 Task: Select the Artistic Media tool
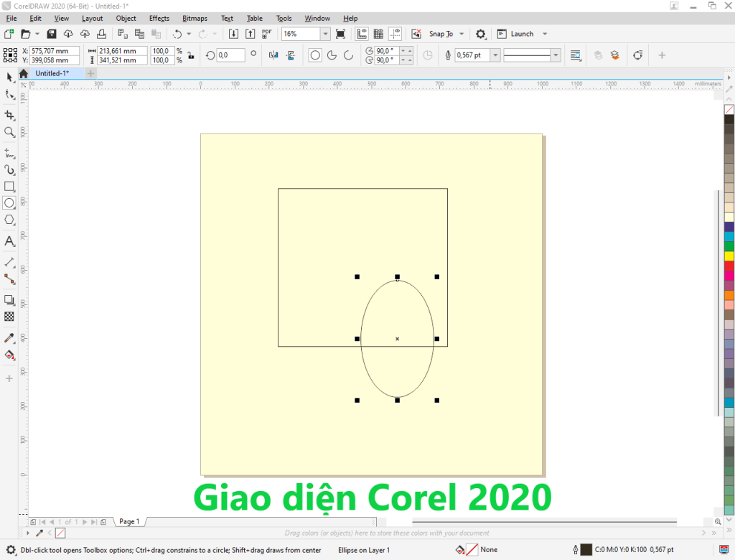(x=9, y=169)
